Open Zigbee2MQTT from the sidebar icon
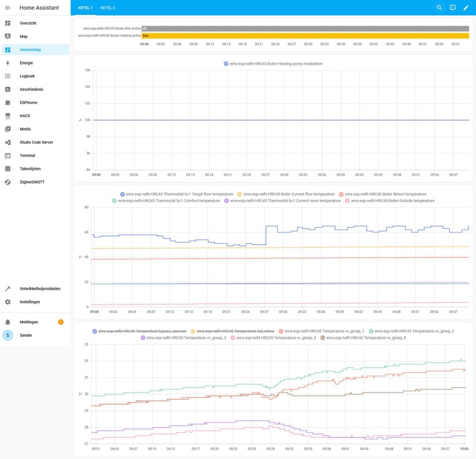The image size is (476, 459). pos(8,182)
